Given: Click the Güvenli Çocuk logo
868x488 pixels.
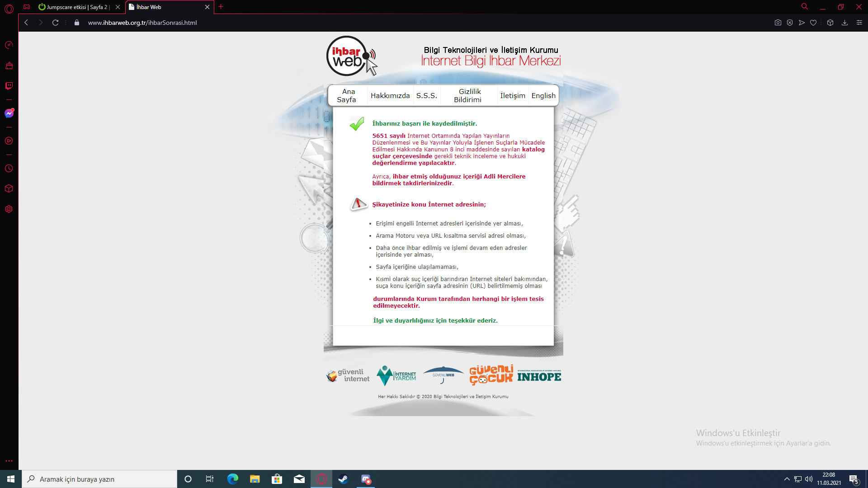Looking at the screenshot, I should pyautogui.click(x=491, y=375).
